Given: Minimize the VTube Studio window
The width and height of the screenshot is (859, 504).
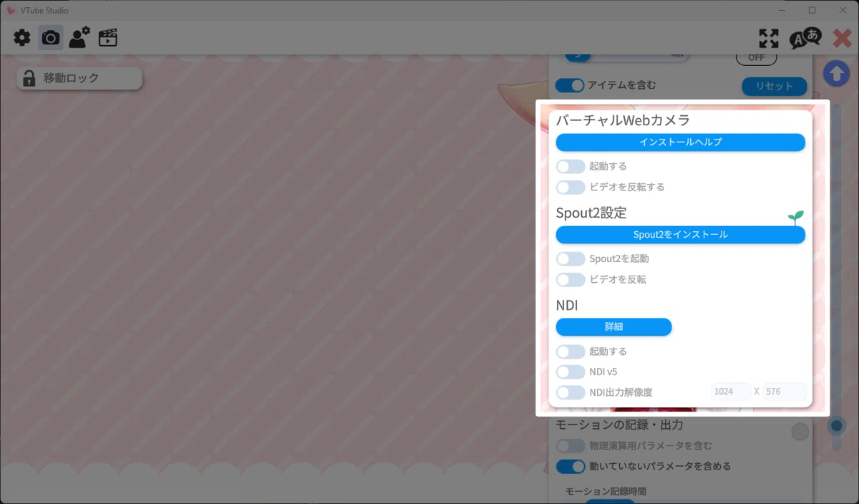Looking at the screenshot, I should tap(782, 10).
